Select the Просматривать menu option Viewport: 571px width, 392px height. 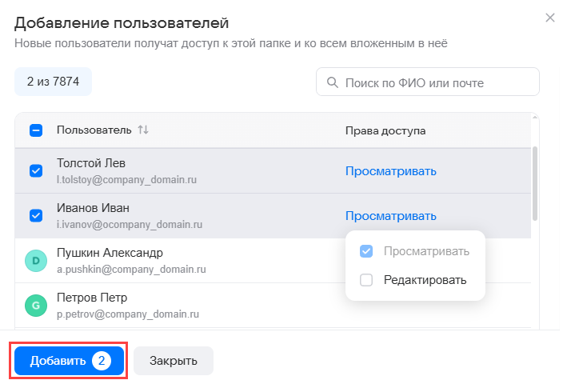pyautogui.click(x=425, y=251)
